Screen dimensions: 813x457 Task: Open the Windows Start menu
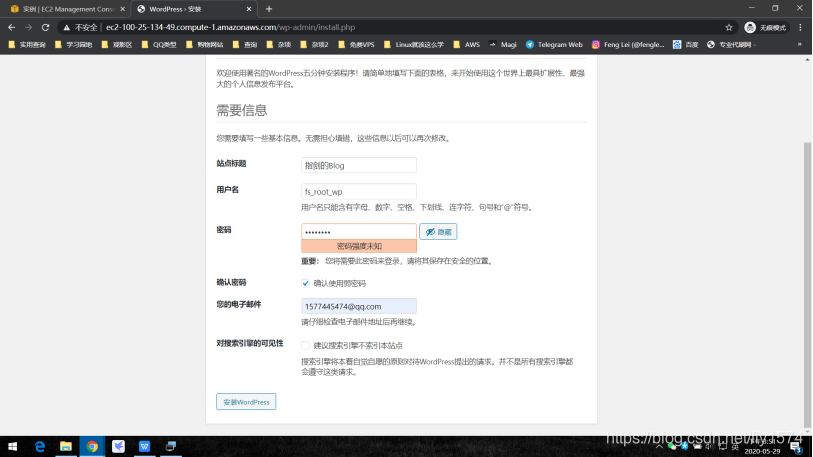coord(12,446)
